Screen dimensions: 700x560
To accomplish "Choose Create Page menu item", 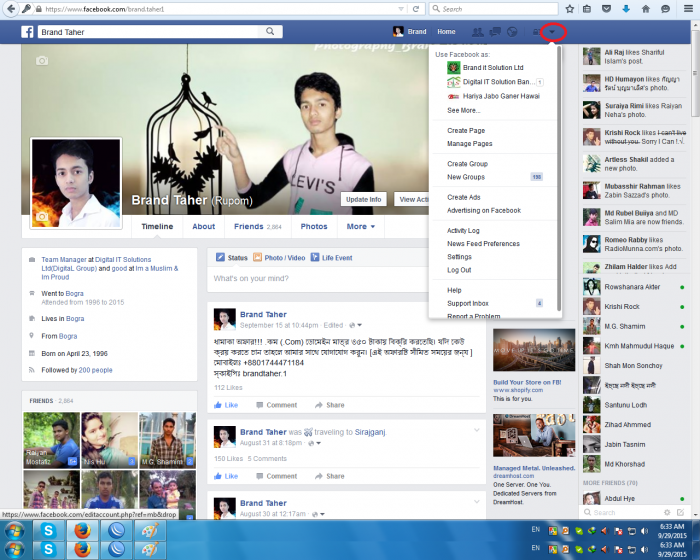I will [466, 130].
